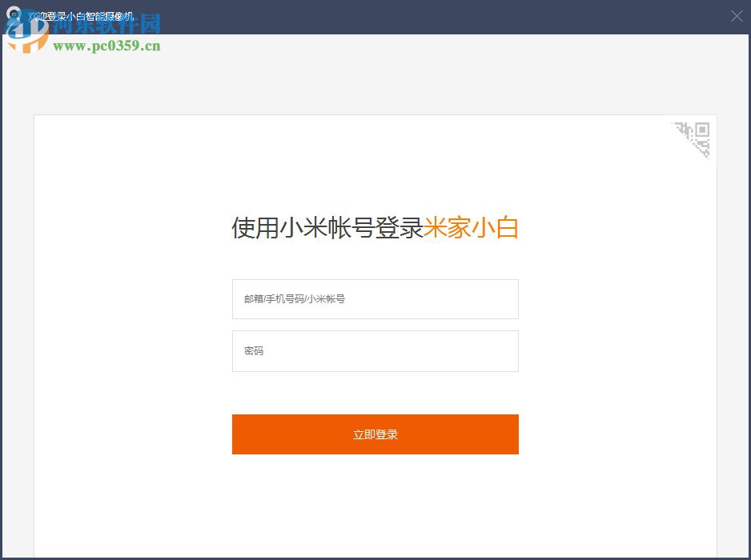The height and width of the screenshot is (560, 751).
Task: Focus the 邮箱/手机号码/小米帐号 account field
Action: coord(375,298)
